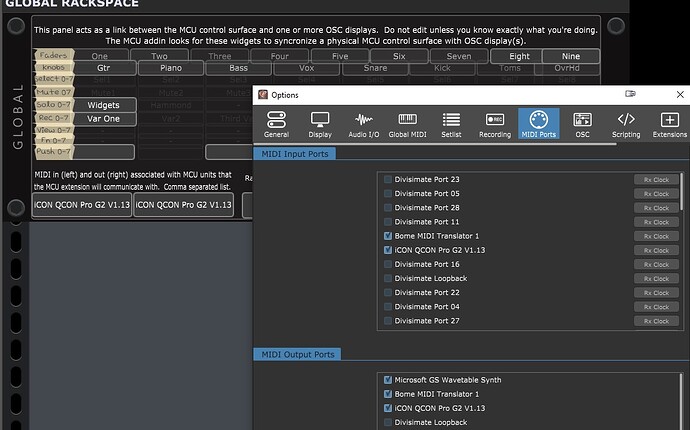Enable Divisimate Port 23 input checkbox
690x430 pixels.
click(388, 179)
